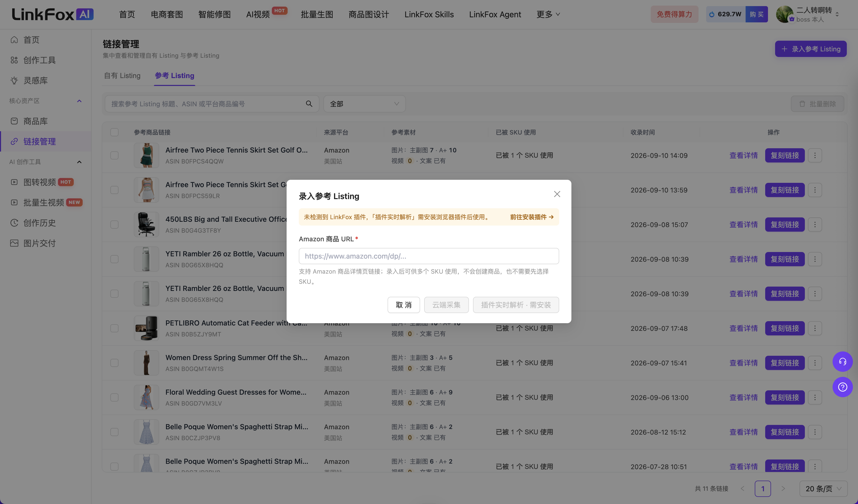Go to the next page arrow
The width and height of the screenshot is (858, 504).
[783, 489]
